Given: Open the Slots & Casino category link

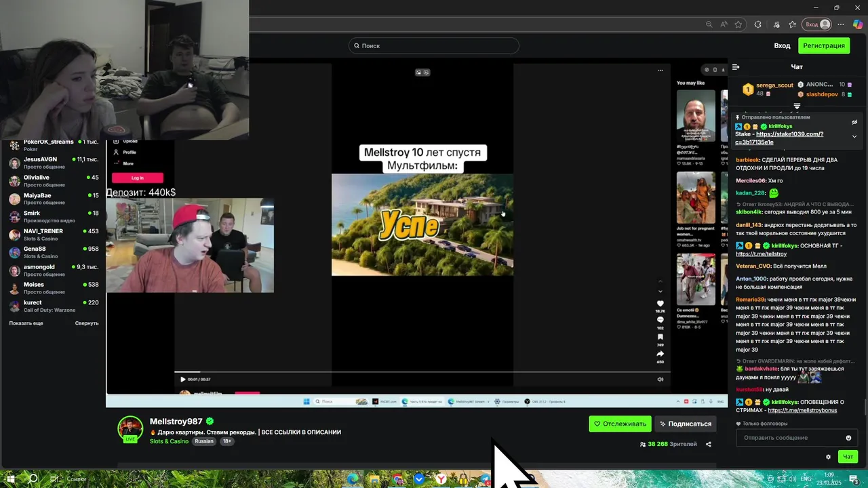Looking at the screenshot, I should (x=169, y=441).
